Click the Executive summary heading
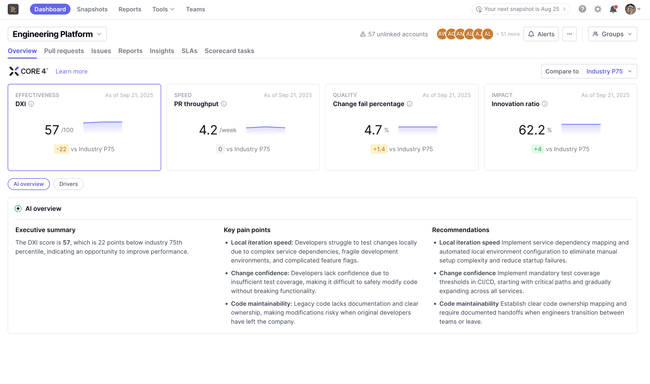The height and width of the screenshot is (384, 650). tap(46, 230)
